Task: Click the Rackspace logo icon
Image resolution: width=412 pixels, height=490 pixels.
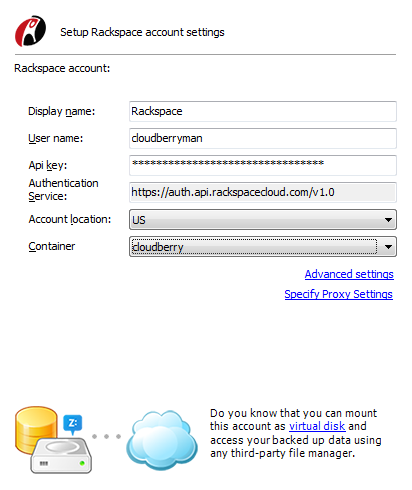Action: pos(30,31)
